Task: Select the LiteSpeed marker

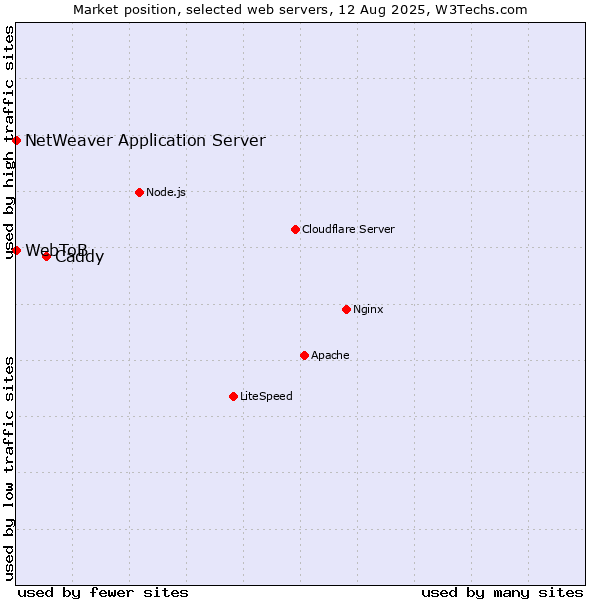Action: coord(234,396)
